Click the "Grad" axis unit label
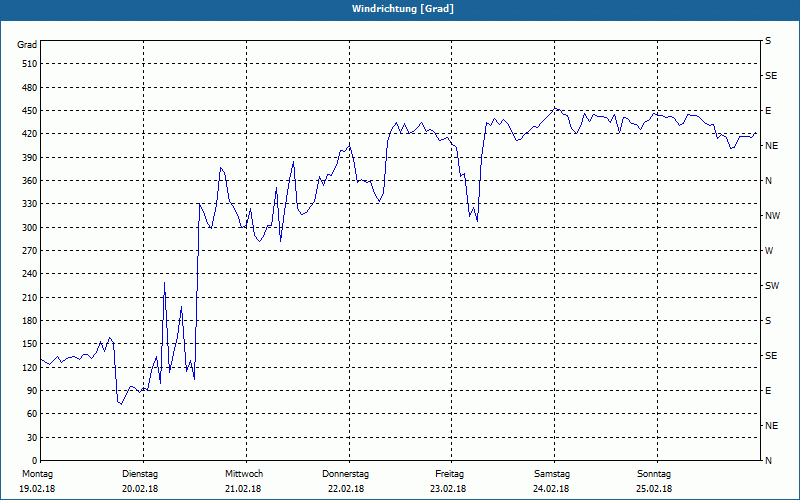The width and height of the screenshot is (800, 500). point(27,45)
